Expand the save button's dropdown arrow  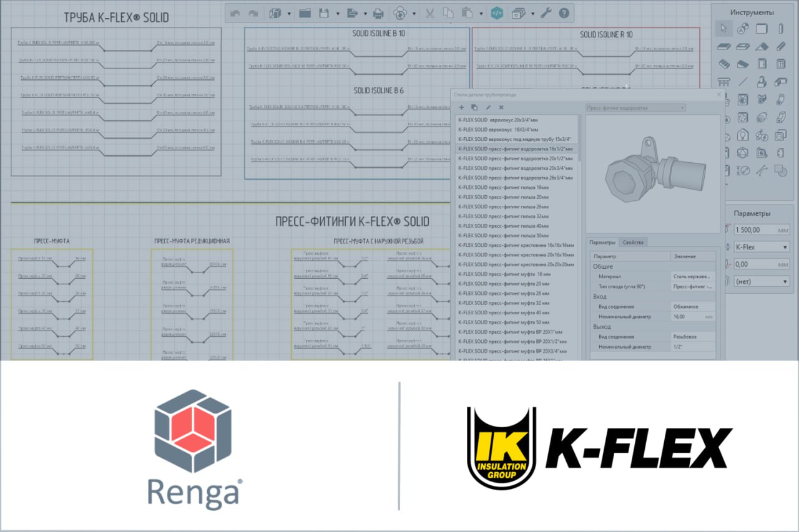pyautogui.click(x=337, y=12)
